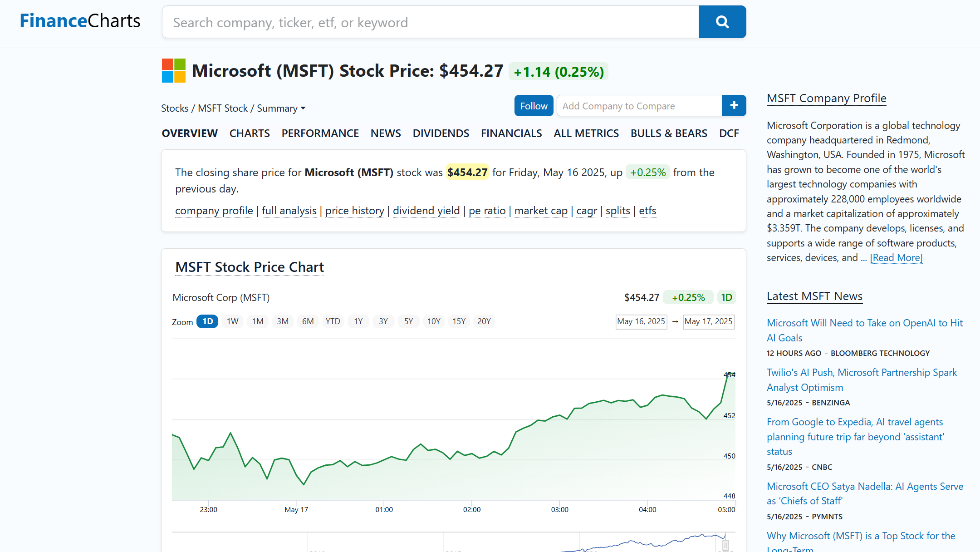The image size is (980, 552).
Task: Click the May 17, 2025 end date field
Action: coord(709,321)
